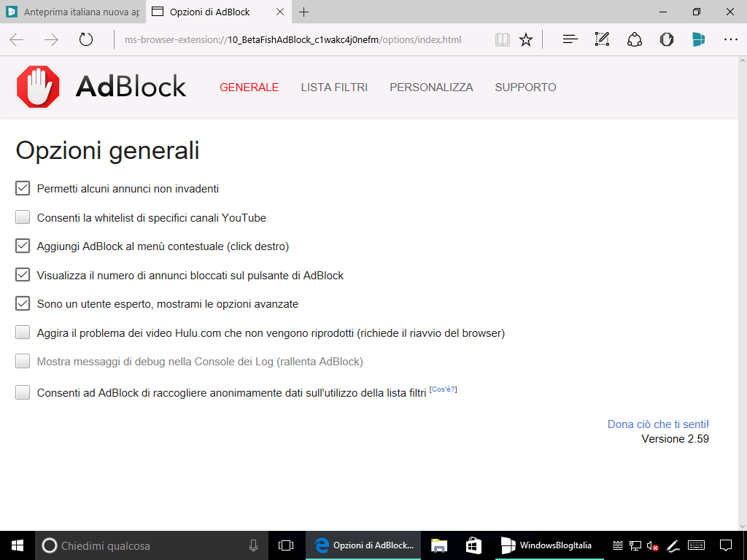Open Windows Ink Workspace pen icon
Screen dimensions: 747x560
coord(673,545)
